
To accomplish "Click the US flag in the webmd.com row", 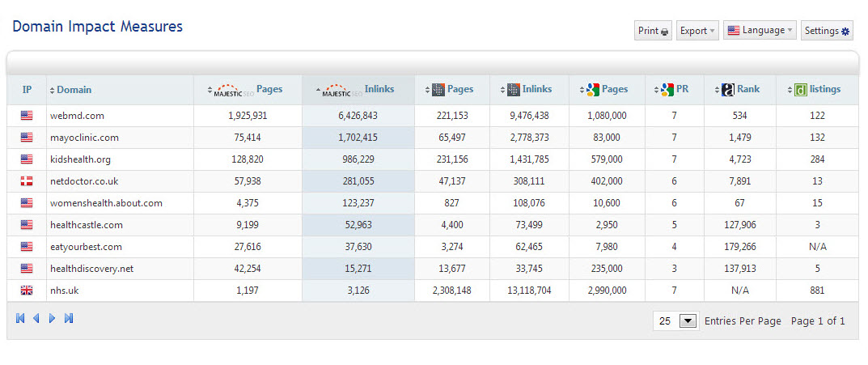I will pyautogui.click(x=27, y=115).
